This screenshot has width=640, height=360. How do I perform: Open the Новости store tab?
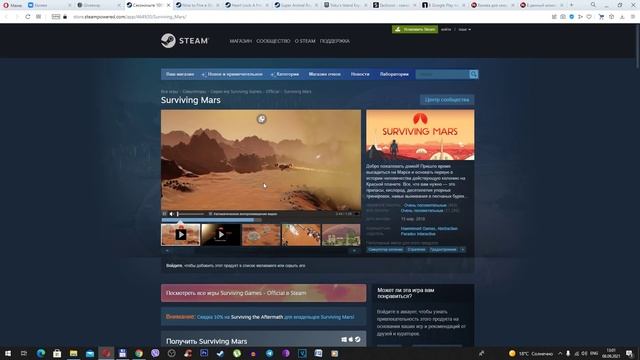pyautogui.click(x=360, y=74)
